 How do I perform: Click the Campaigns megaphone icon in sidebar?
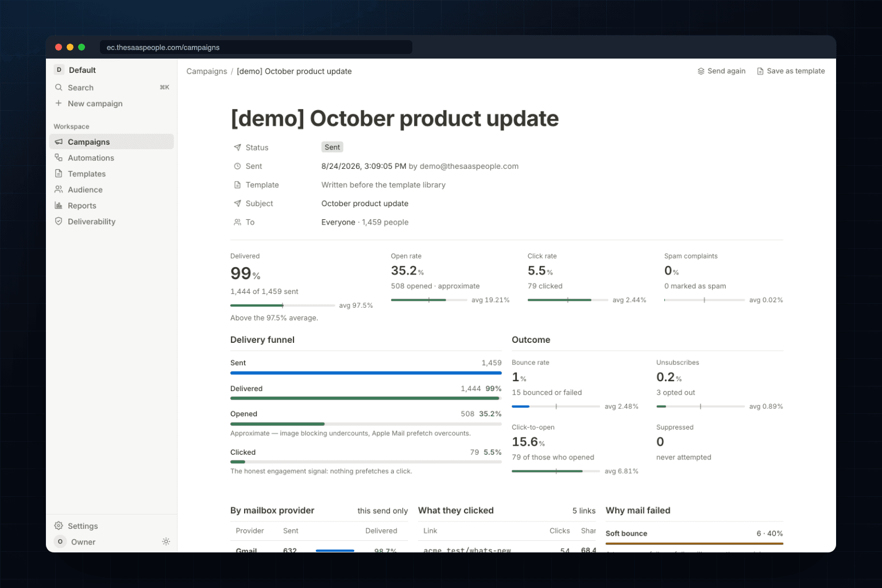[59, 142]
